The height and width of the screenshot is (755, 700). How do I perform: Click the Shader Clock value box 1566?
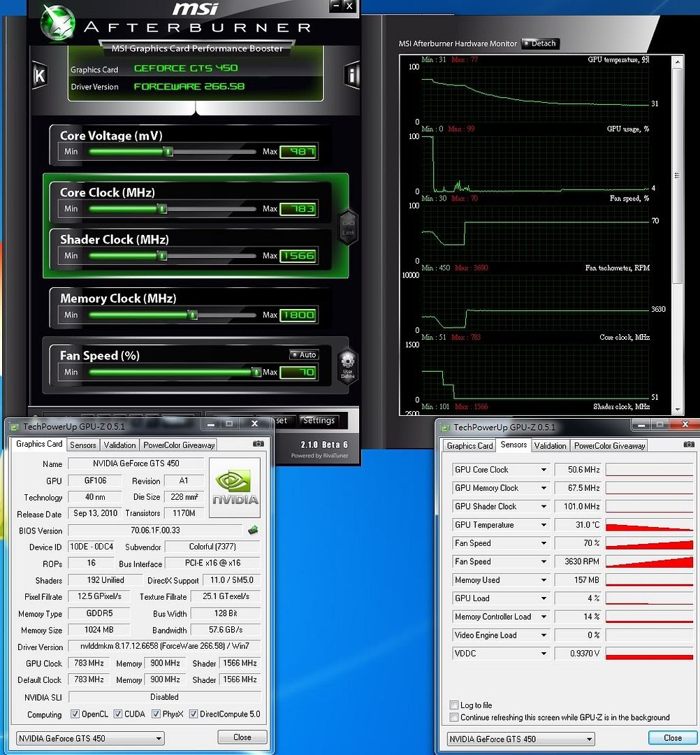(x=298, y=256)
